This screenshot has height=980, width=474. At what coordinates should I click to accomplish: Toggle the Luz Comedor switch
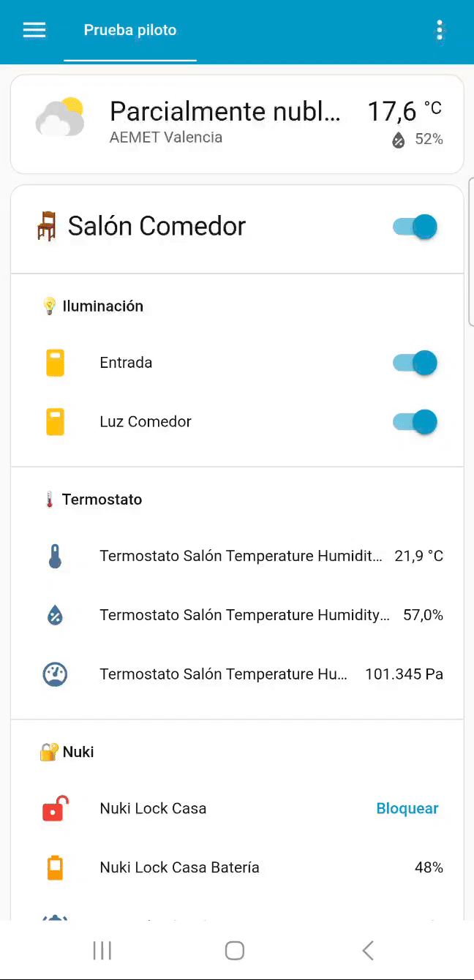415,422
